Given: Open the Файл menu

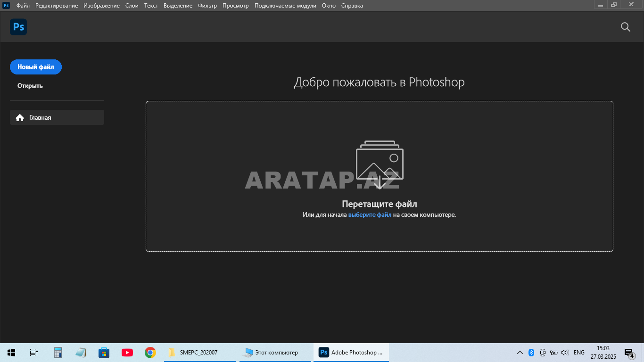Looking at the screenshot, I should click(x=23, y=6).
